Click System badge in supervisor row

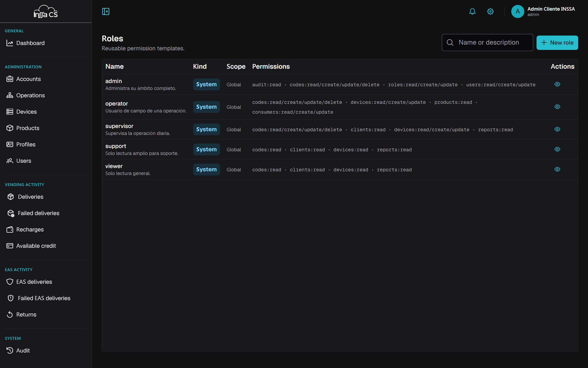206,129
